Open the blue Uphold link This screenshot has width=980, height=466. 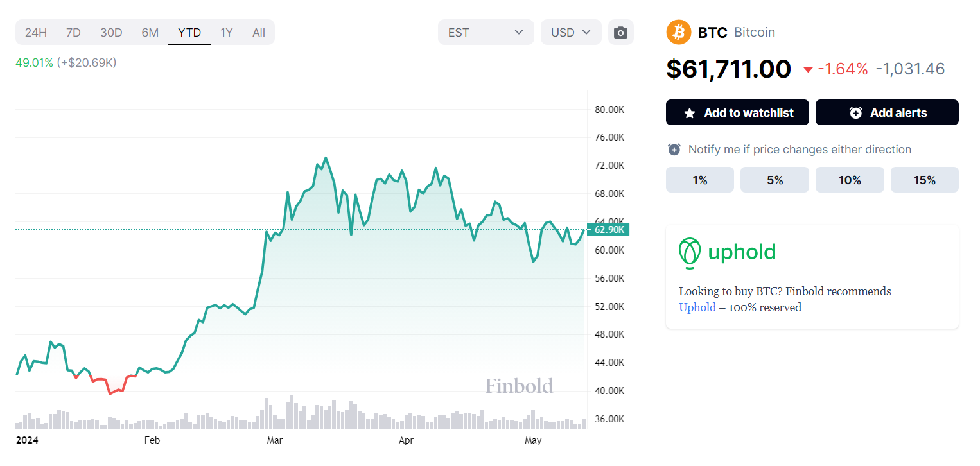tap(697, 307)
